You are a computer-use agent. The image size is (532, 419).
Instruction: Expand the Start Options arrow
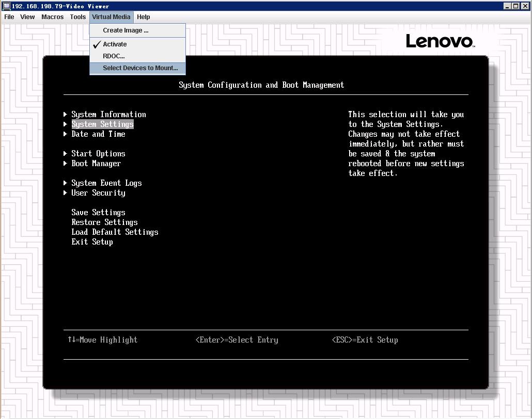click(x=66, y=154)
